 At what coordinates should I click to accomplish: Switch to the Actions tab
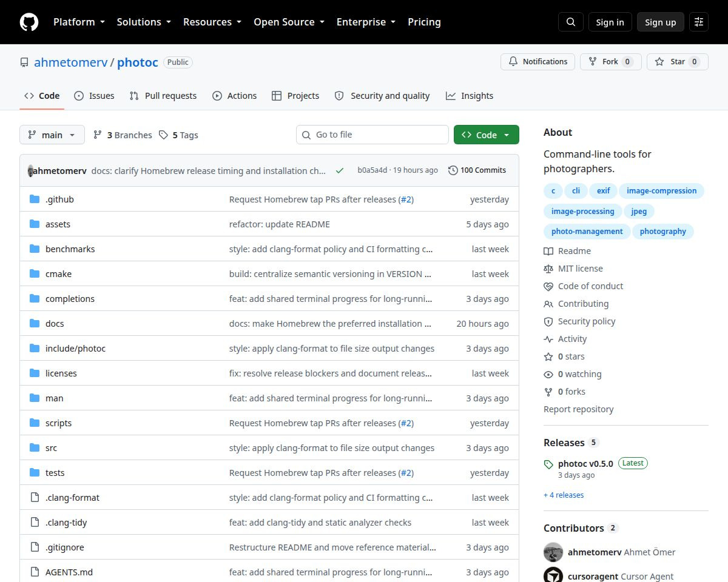click(x=235, y=96)
